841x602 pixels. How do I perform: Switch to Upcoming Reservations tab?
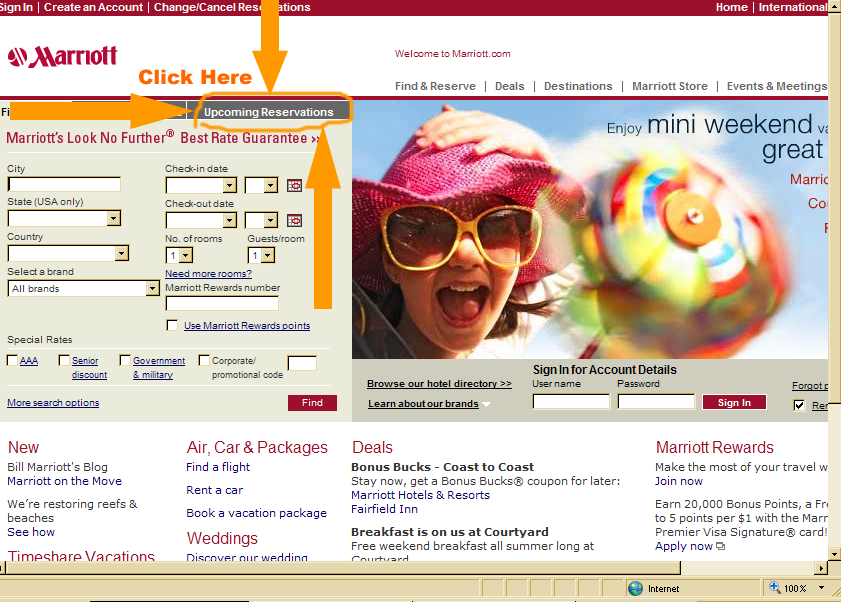click(269, 112)
